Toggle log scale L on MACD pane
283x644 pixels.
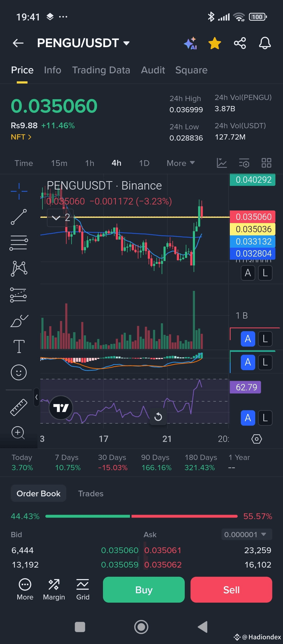tap(265, 362)
